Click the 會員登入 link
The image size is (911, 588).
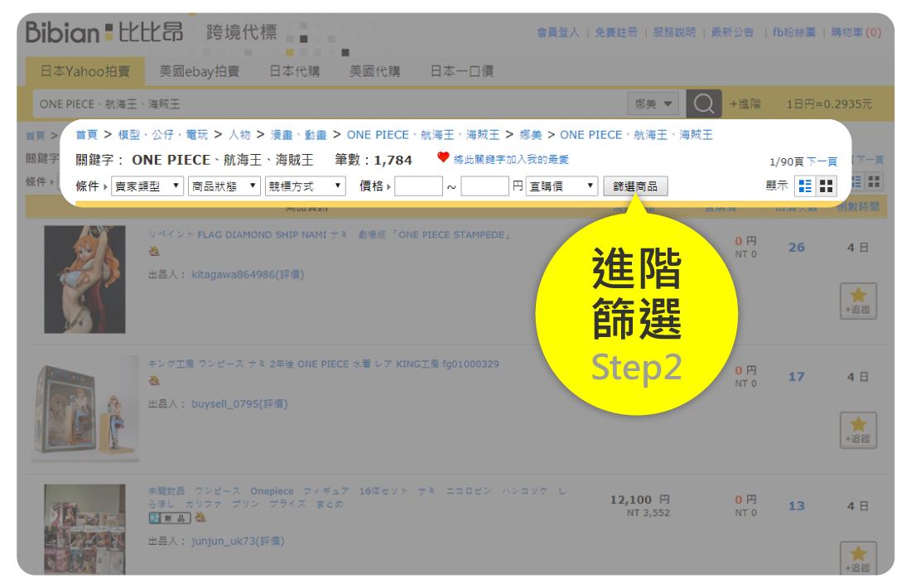click(557, 32)
